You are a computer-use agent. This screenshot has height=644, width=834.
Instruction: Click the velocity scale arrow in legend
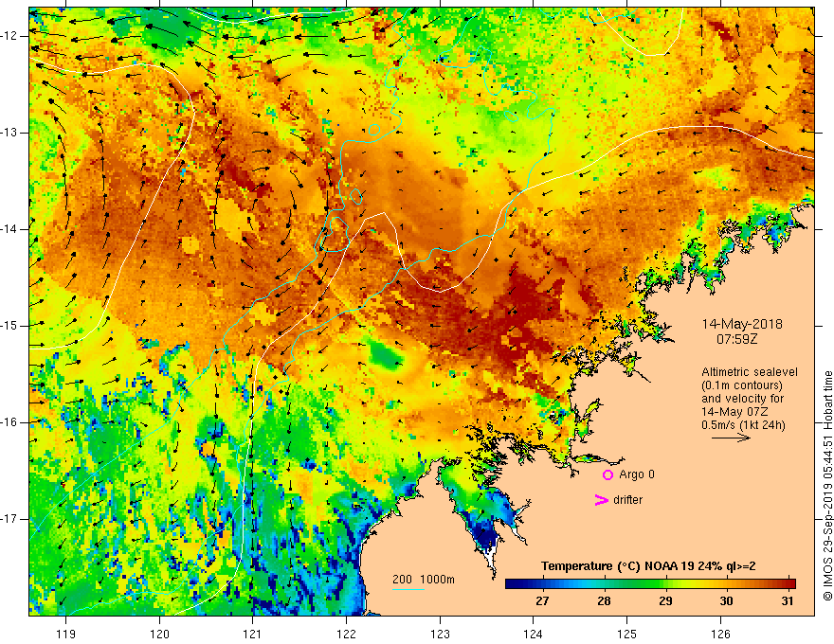click(x=731, y=438)
